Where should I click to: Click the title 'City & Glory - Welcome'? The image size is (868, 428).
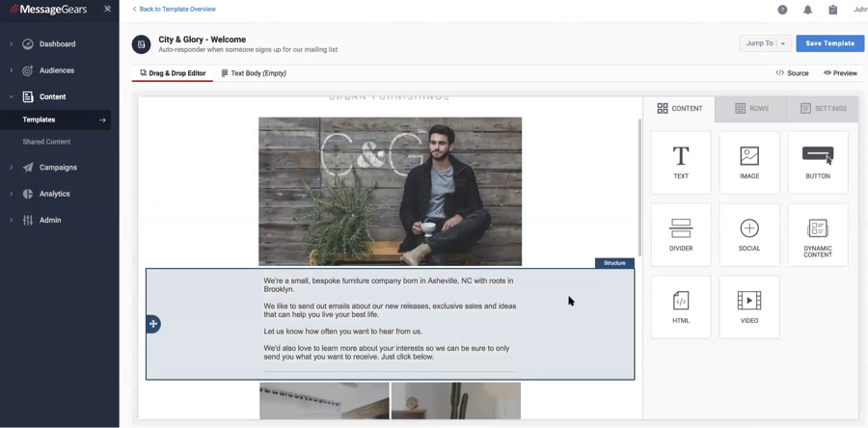click(203, 40)
